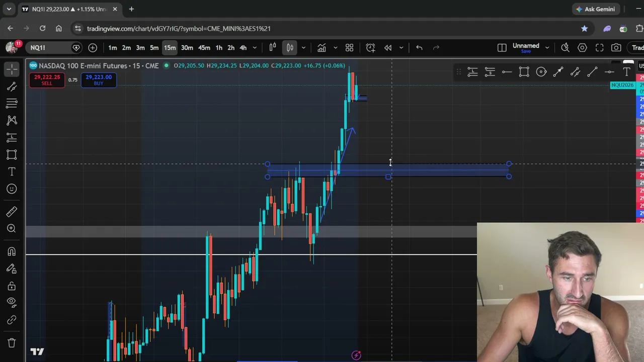
Task: Select the geometric shapes tool in left sidebar
Action: (12, 154)
